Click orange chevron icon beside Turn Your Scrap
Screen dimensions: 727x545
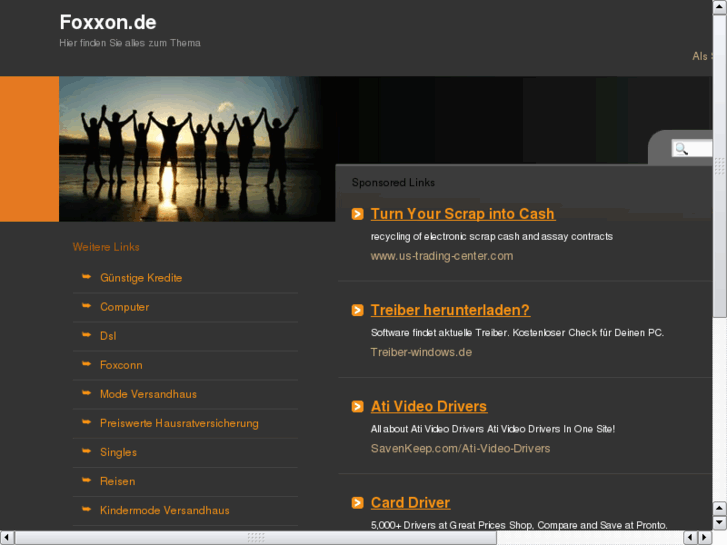[357, 214]
